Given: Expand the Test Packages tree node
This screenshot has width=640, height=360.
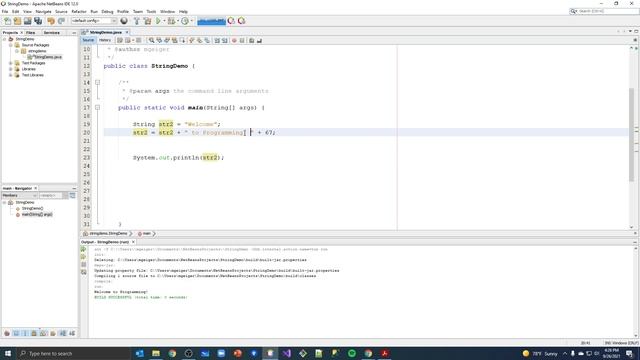Looking at the screenshot, I should tap(11, 63).
